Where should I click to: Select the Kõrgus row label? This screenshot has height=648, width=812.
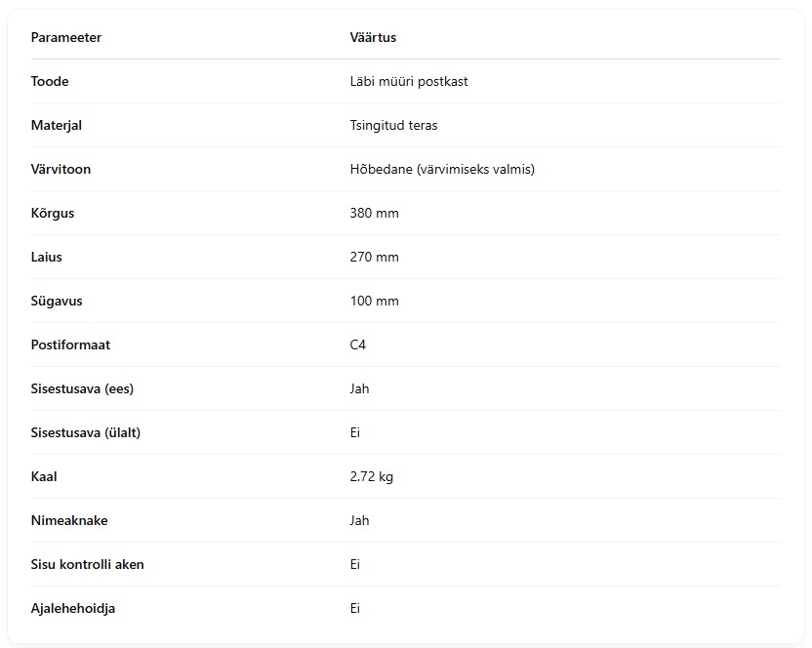click(53, 213)
